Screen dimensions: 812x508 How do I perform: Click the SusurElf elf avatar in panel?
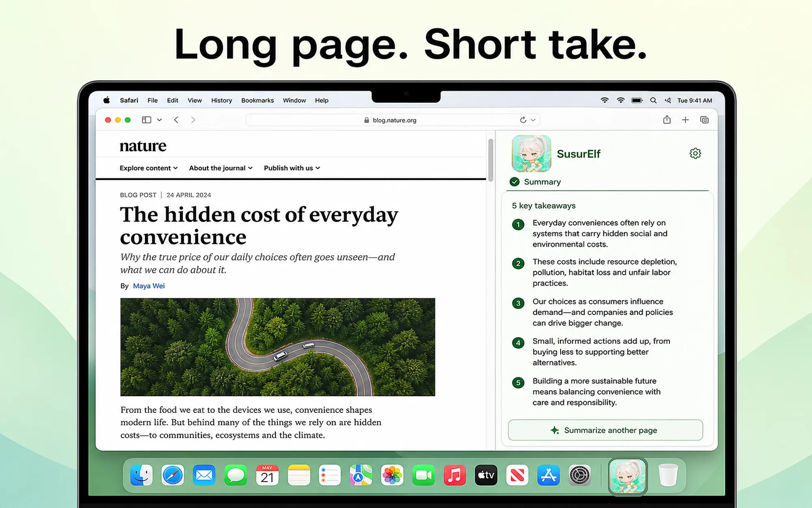pyautogui.click(x=531, y=154)
